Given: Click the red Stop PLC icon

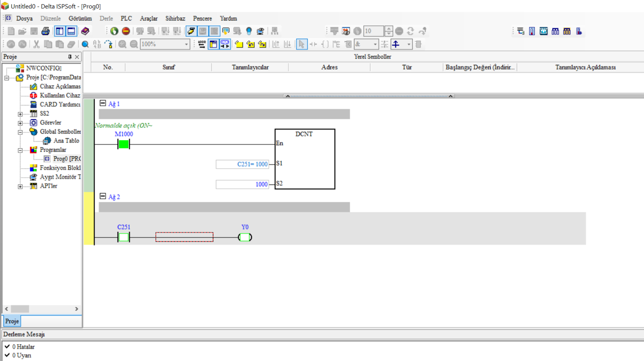Looking at the screenshot, I should coord(126,31).
